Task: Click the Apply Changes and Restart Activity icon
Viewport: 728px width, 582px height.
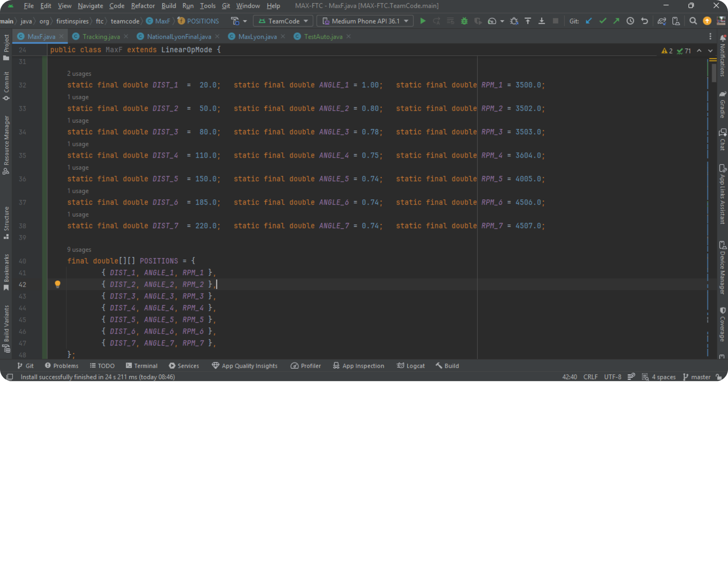Action: pos(436,21)
